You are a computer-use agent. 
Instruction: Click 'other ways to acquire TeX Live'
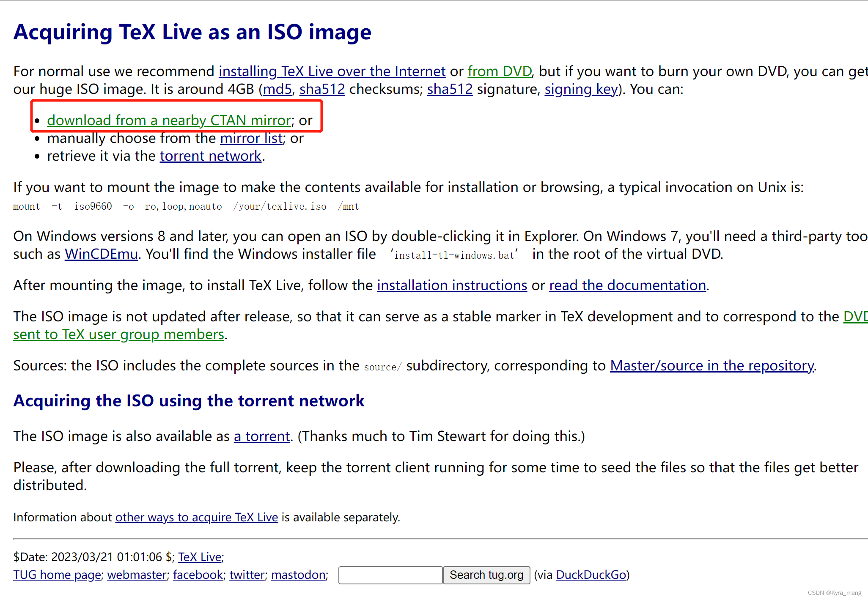(197, 518)
